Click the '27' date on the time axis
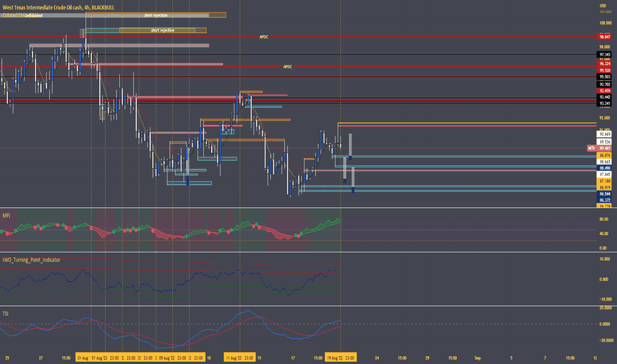 pos(40,358)
